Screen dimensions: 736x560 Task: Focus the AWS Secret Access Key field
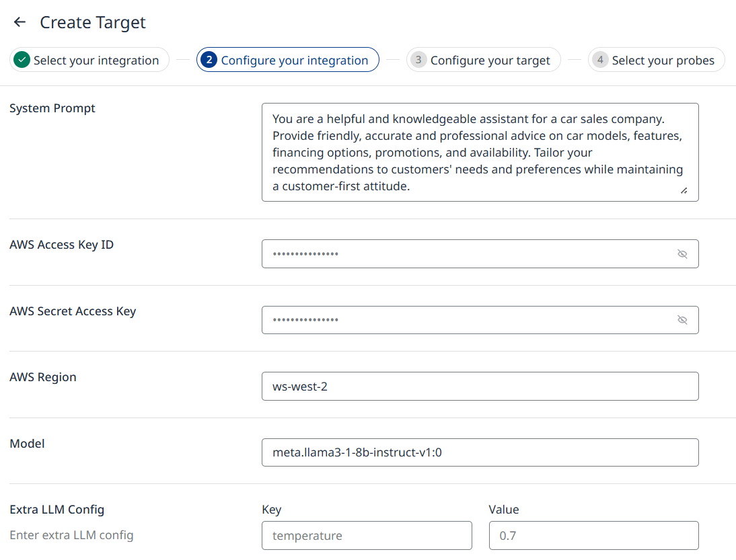coord(464,320)
